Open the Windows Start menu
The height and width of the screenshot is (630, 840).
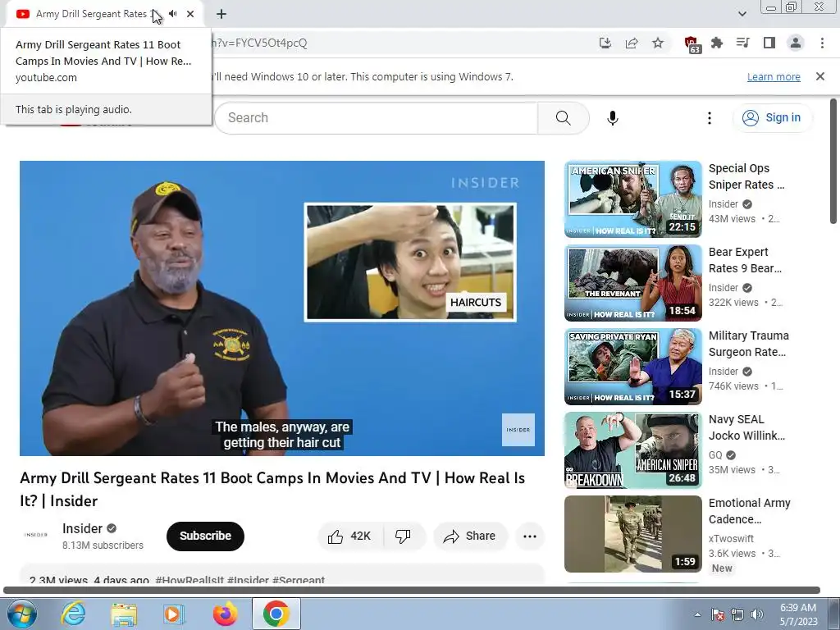[x=21, y=614]
